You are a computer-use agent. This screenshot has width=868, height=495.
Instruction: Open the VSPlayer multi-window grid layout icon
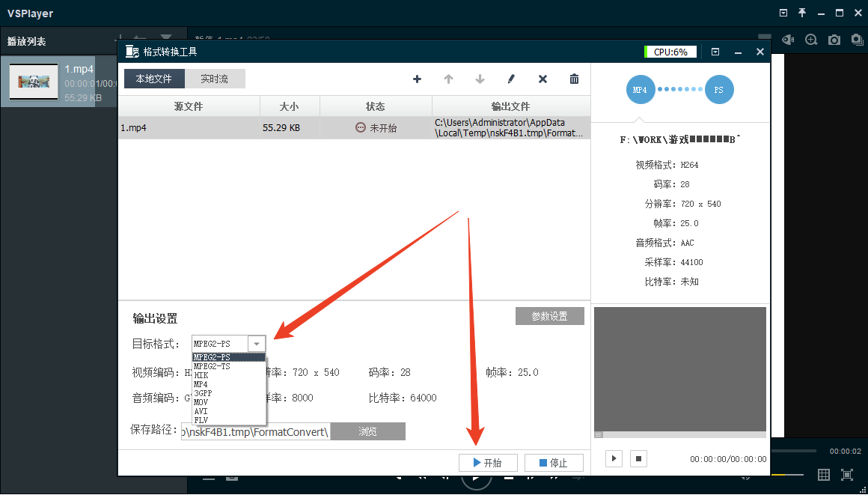[824, 475]
